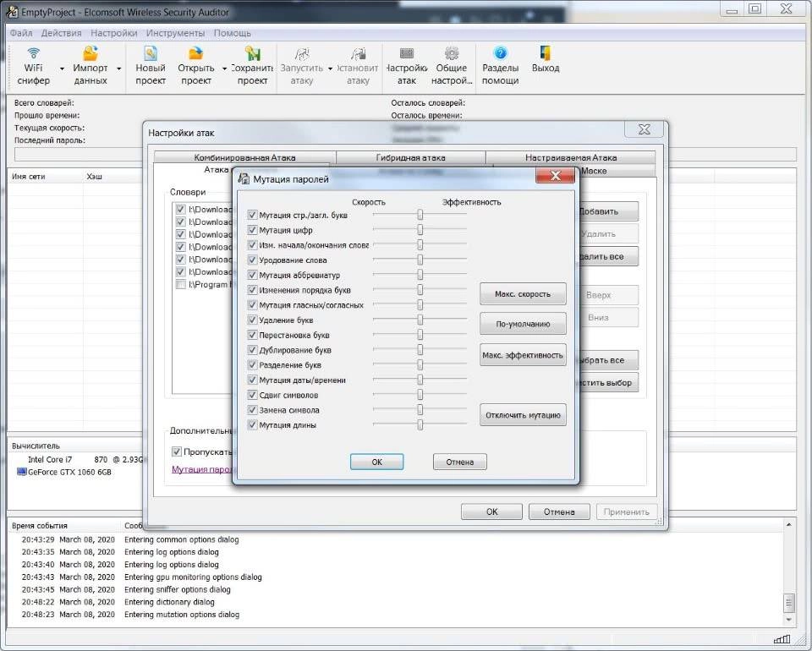Open the Настройки menu

pyautogui.click(x=114, y=33)
